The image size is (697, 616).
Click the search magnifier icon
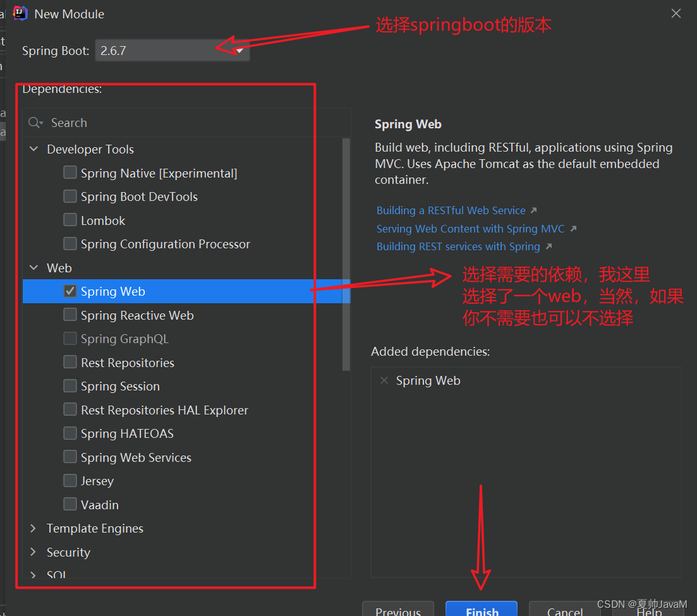[35, 123]
